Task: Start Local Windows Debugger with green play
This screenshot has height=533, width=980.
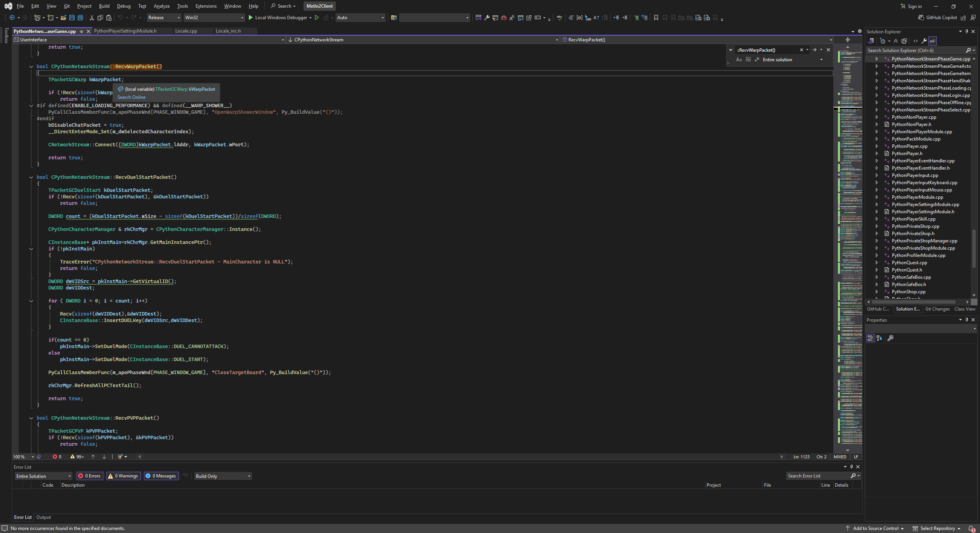Action: point(250,18)
